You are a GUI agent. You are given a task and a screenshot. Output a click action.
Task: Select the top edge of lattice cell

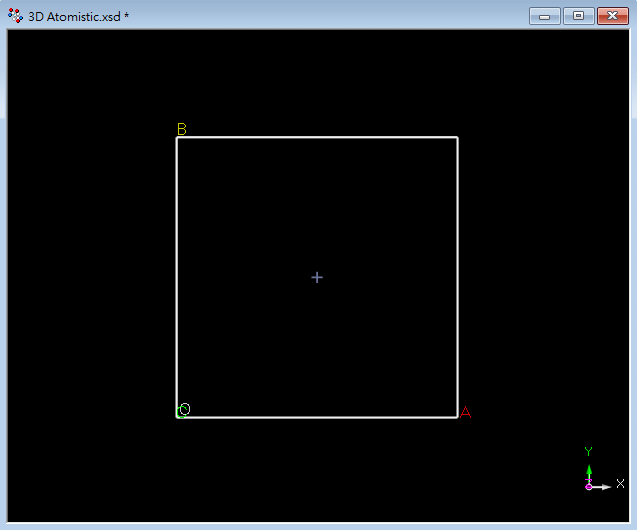(317, 137)
